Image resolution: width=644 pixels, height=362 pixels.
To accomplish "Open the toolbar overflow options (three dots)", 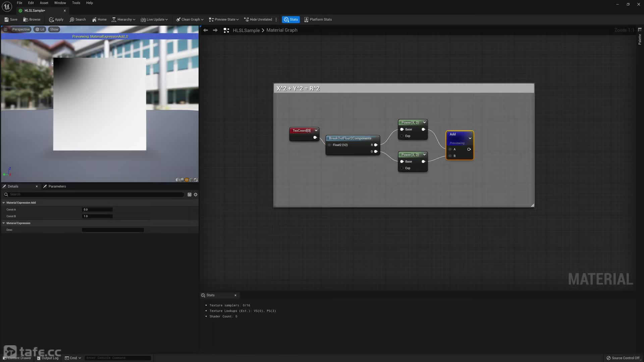I will click(x=276, y=19).
